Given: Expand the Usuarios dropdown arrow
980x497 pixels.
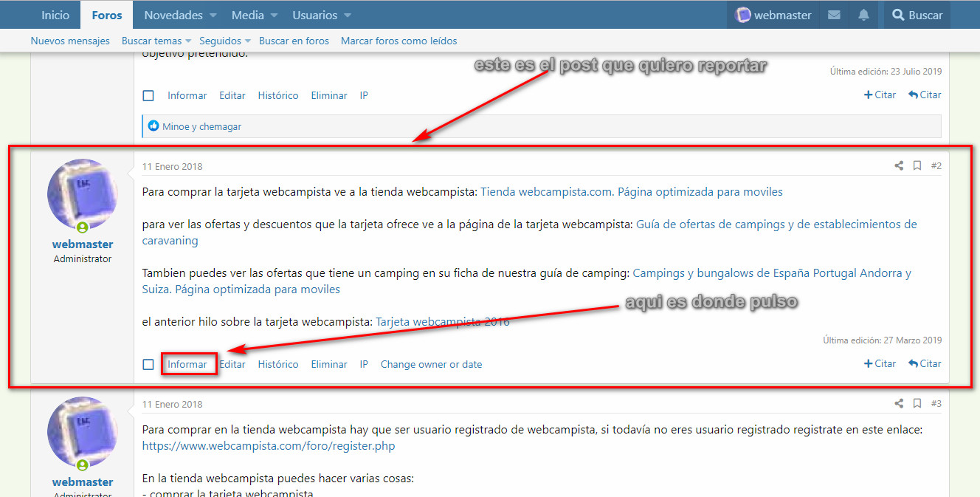Looking at the screenshot, I should point(347,16).
